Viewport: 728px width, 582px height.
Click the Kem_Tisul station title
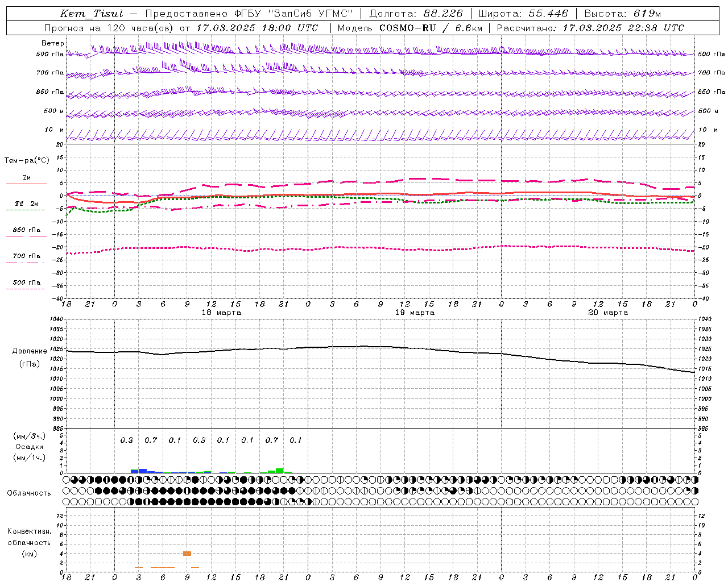tap(91, 14)
